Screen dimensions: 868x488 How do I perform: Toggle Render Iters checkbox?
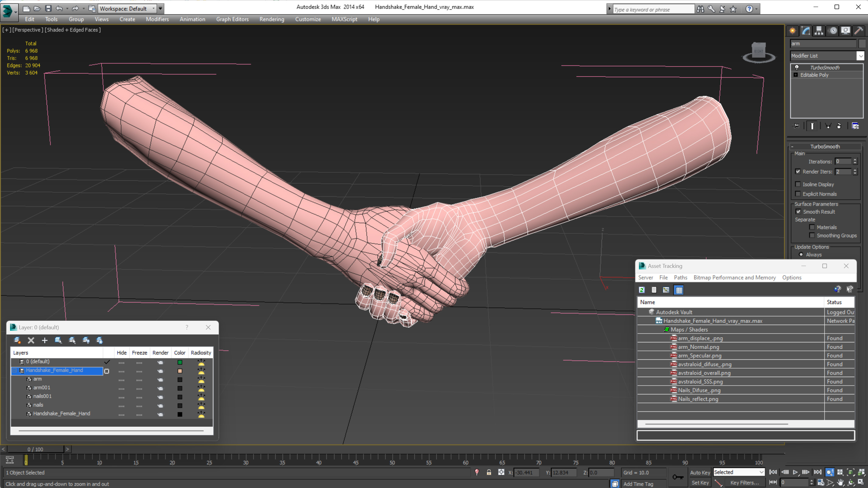pos(798,171)
